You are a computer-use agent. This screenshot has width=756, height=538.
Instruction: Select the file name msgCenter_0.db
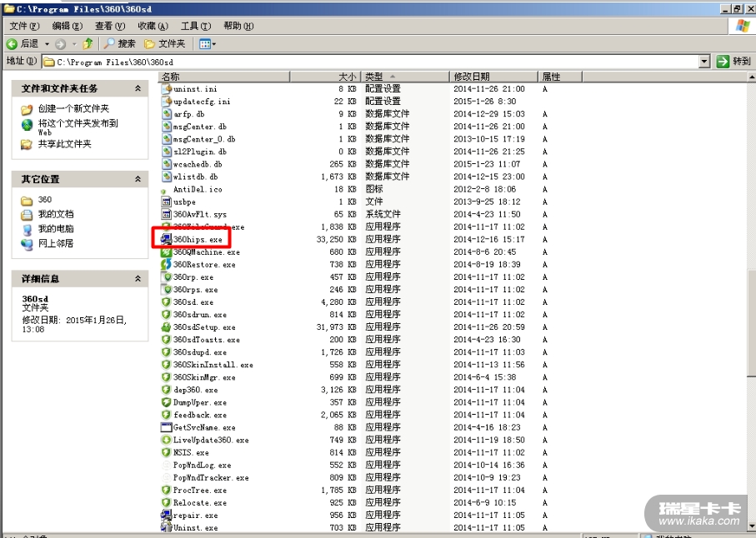pyautogui.click(x=204, y=139)
